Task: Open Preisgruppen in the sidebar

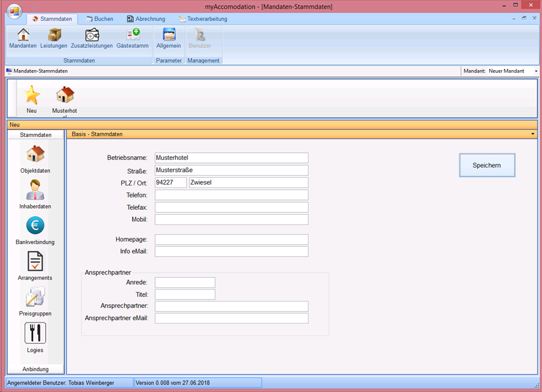Action: coord(35,301)
